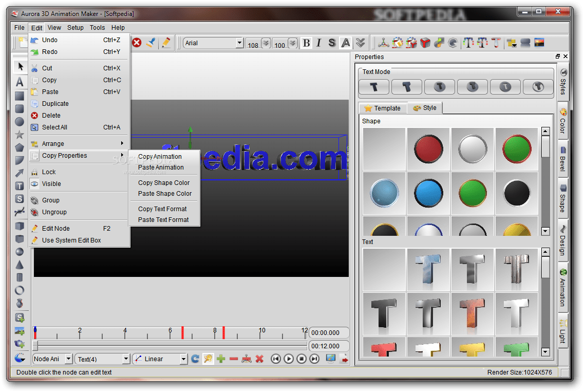
Task: Open the Setup menu
Action: 75,28
